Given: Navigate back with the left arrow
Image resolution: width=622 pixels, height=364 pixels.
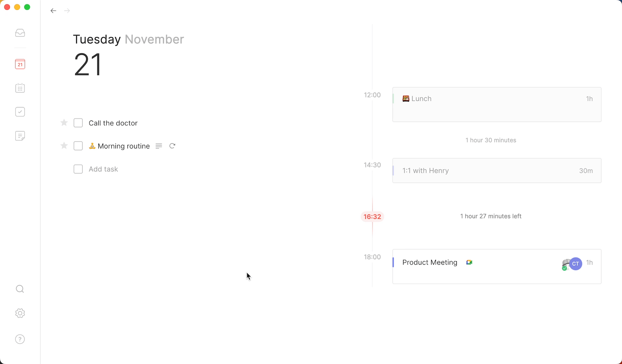Looking at the screenshot, I should click(x=53, y=11).
